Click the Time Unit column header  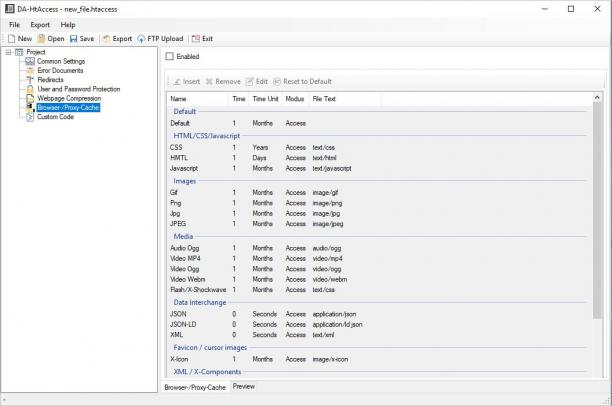click(x=265, y=99)
